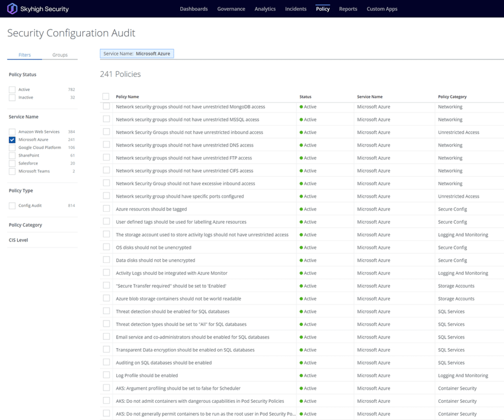This screenshot has height=420, width=504.
Task: Expand the CIS Level filter section
Action: click(x=19, y=240)
